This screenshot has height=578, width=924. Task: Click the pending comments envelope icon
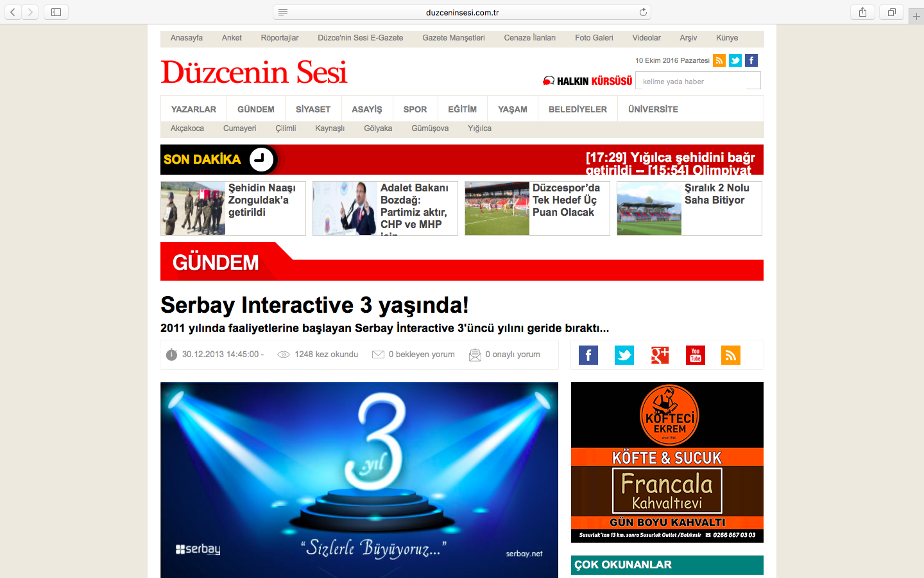378,355
